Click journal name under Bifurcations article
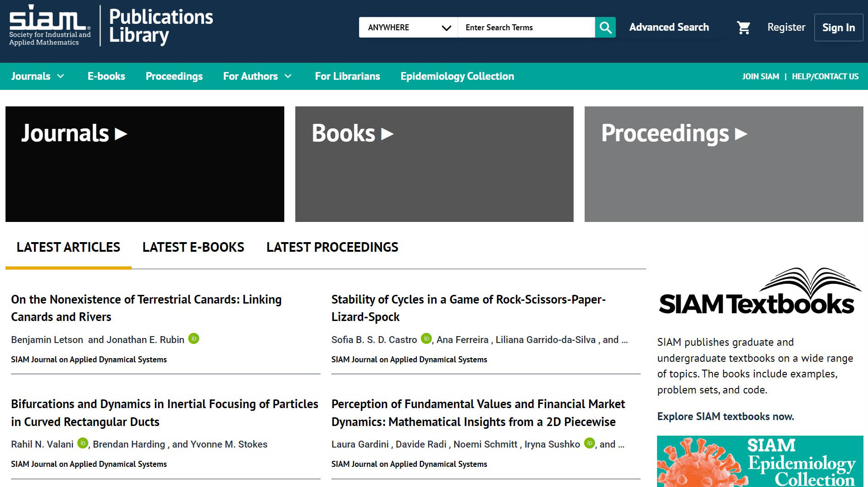868x487 pixels. click(x=89, y=464)
